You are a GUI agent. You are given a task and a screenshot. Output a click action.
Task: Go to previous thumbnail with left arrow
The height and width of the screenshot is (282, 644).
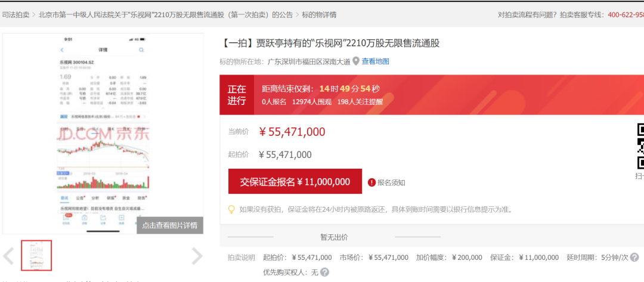point(8,256)
